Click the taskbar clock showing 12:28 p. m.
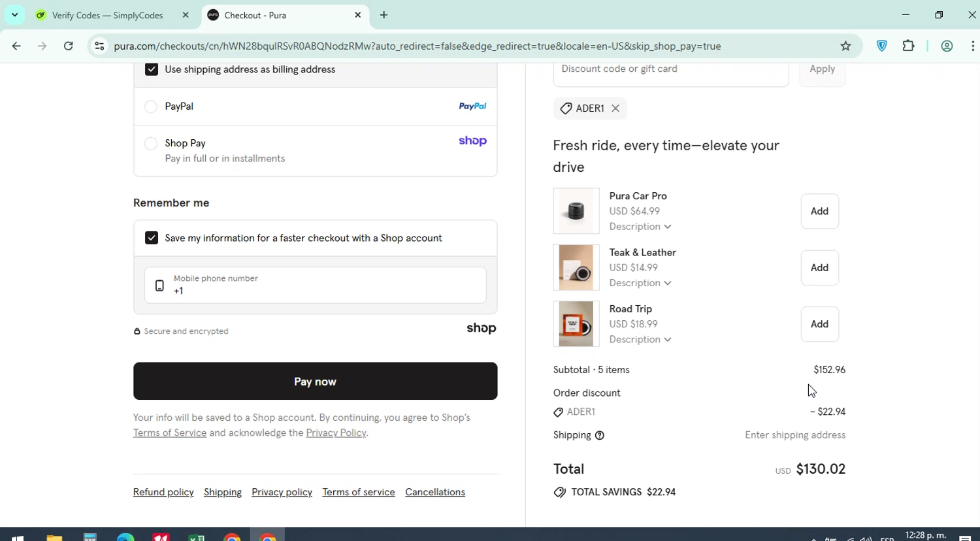The image size is (980, 541). click(926, 536)
